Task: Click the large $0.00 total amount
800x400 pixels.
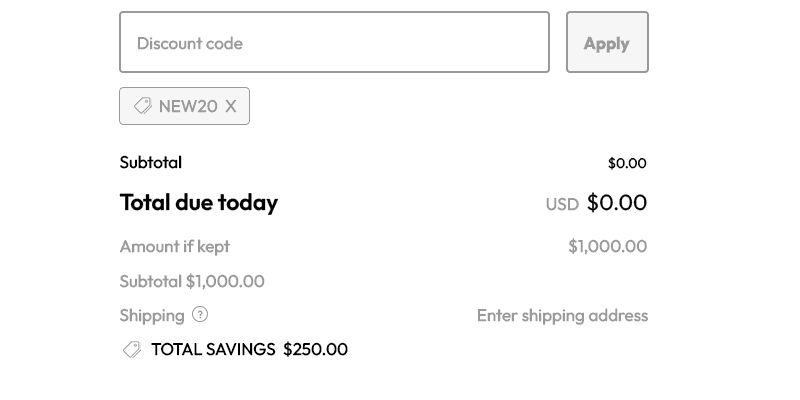Action: coord(617,202)
